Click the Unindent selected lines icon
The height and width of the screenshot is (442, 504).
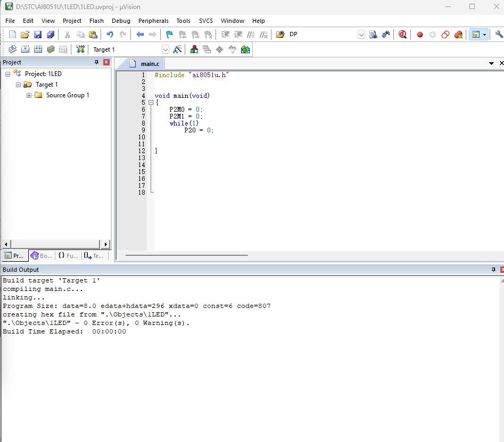click(238, 35)
